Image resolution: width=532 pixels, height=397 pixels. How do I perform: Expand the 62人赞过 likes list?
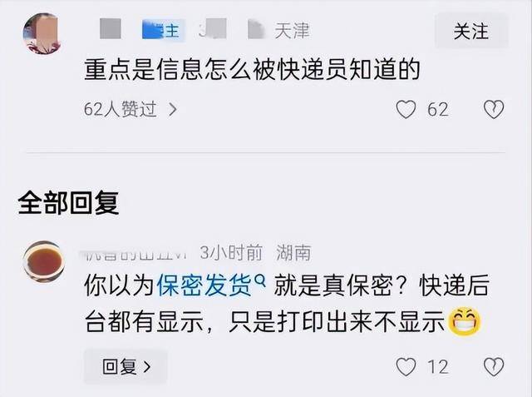[x=131, y=109]
